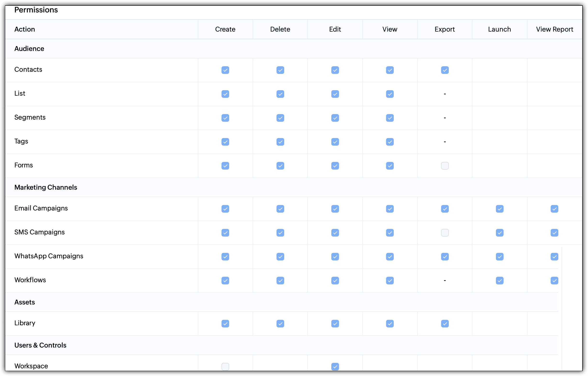The image size is (588, 376).
Task: Click the 'Users & Controls' section heading
Action: pyautogui.click(x=40, y=345)
